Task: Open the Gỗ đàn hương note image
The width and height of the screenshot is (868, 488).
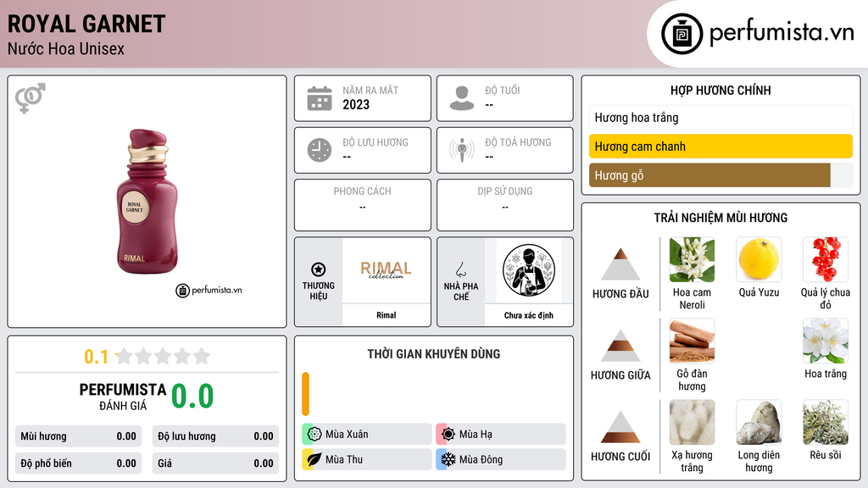Action: click(692, 341)
